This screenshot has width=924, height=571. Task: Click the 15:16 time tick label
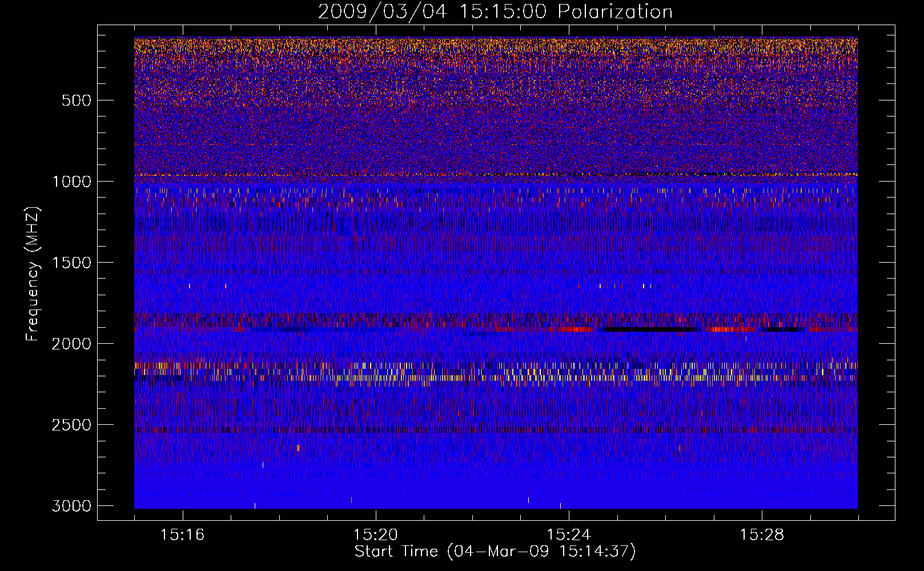click(x=182, y=534)
